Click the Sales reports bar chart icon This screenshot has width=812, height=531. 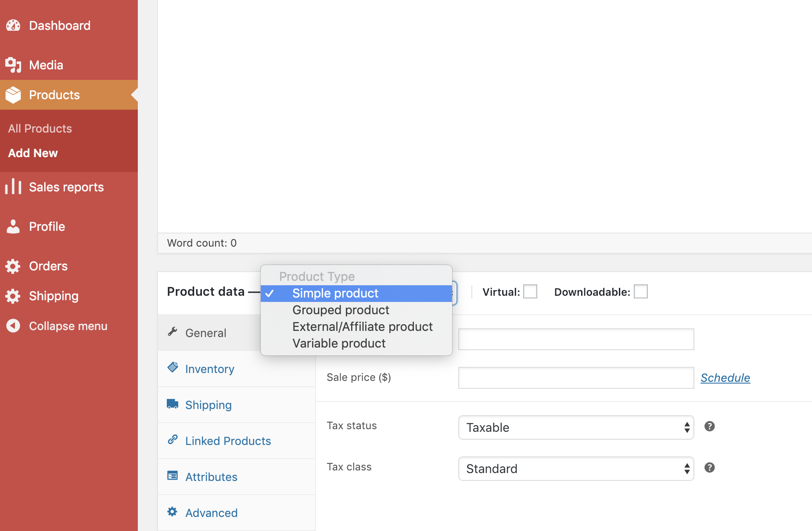(x=13, y=187)
